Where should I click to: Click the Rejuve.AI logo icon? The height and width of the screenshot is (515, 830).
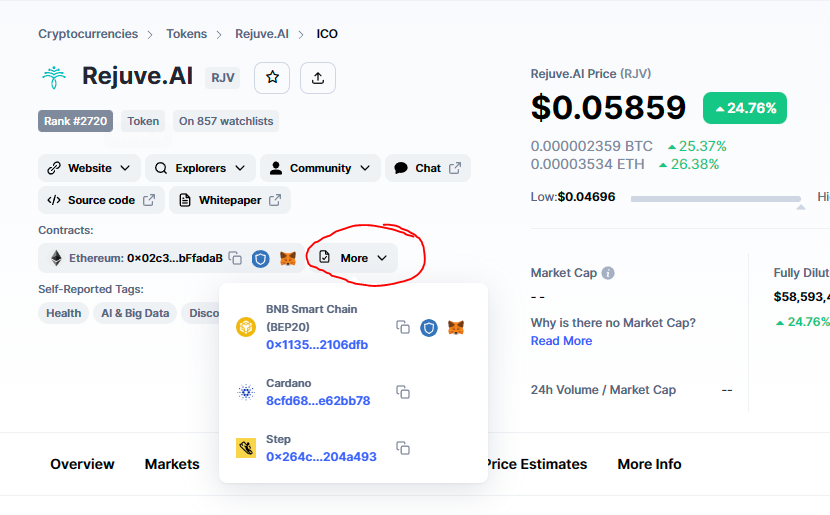(x=54, y=77)
